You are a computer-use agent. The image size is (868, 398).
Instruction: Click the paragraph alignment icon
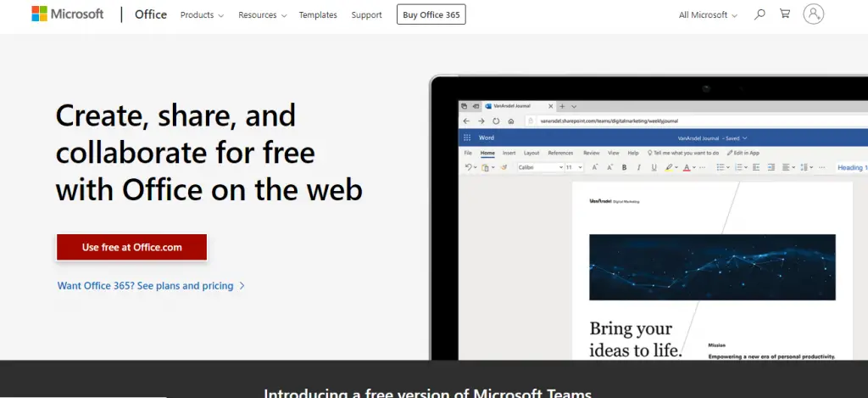coord(786,167)
